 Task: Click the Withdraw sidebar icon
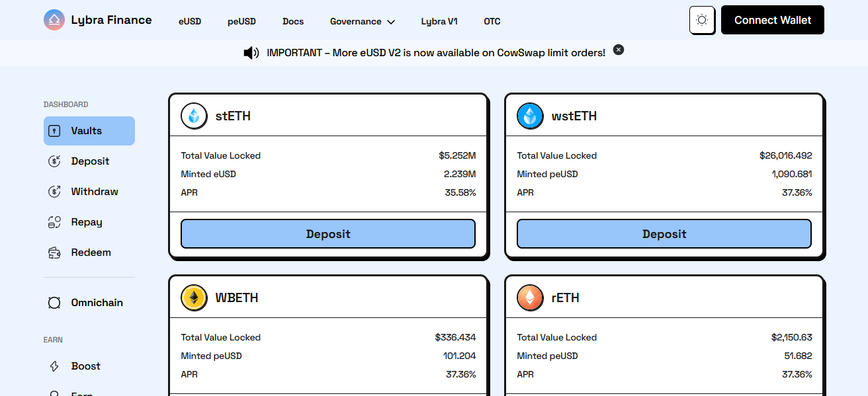pos(55,192)
